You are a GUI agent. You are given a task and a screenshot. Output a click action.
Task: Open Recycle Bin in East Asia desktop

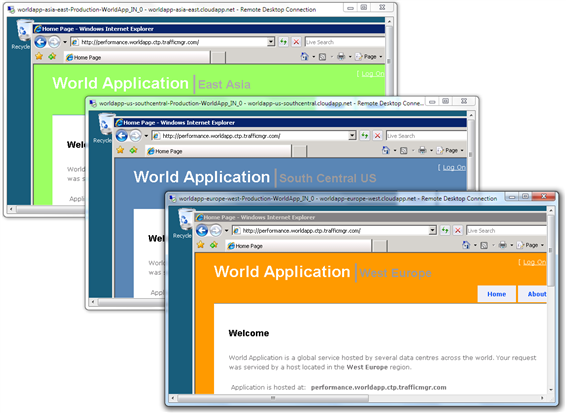[23, 34]
